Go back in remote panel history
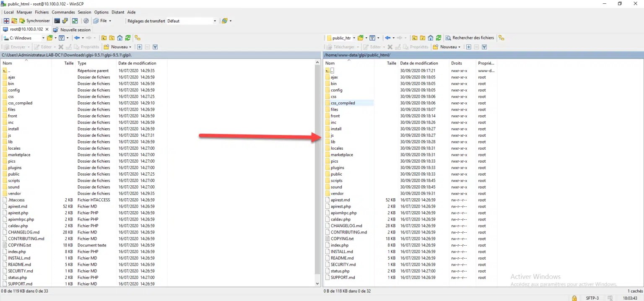This screenshot has height=301, width=644. pyautogui.click(x=388, y=38)
